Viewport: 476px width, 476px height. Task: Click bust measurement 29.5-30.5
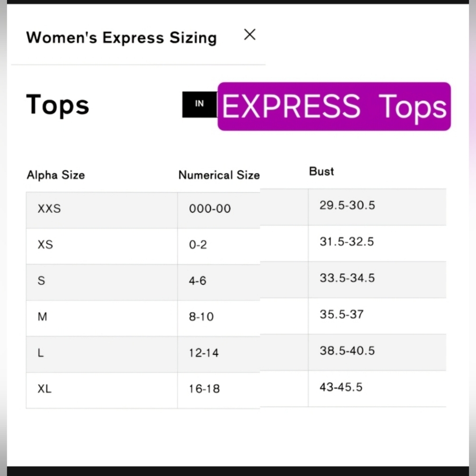pyautogui.click(x=347, y=206)
